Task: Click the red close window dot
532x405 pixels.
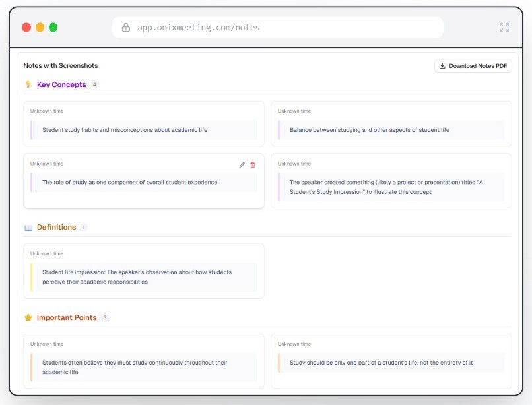Action: [26, 27]
